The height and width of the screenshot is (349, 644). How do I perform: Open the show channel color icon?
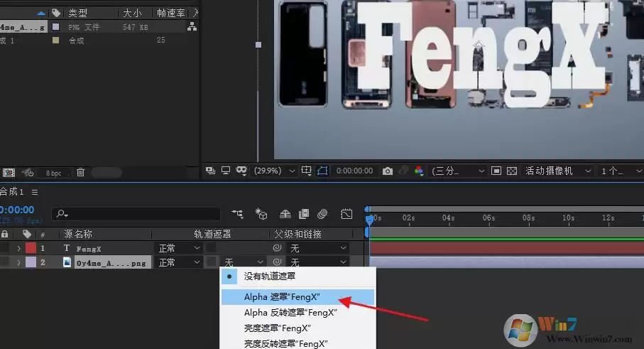pos(419,171)
